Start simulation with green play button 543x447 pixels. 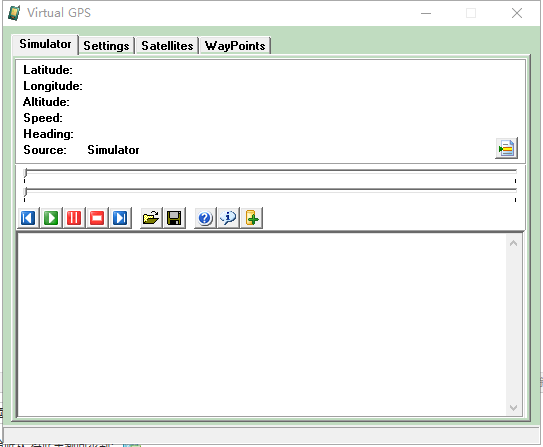[51, 218]
